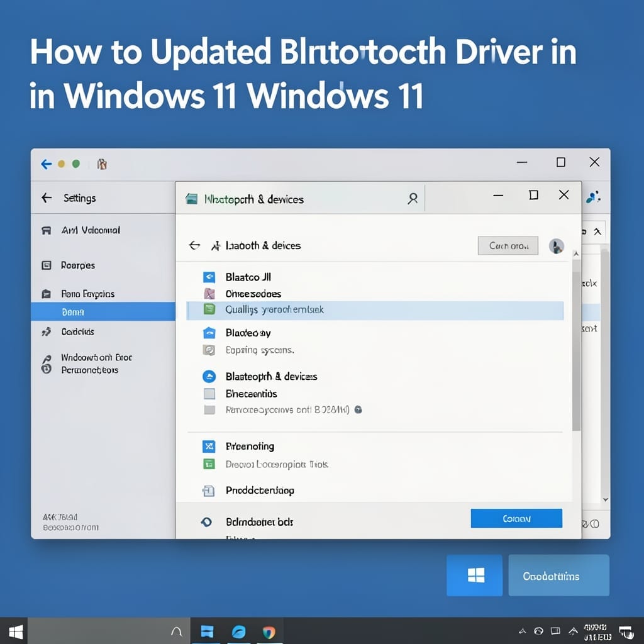Open Chrome-like browser from taskbar
This screenshot has height=644, width=644.
point(269,631)
